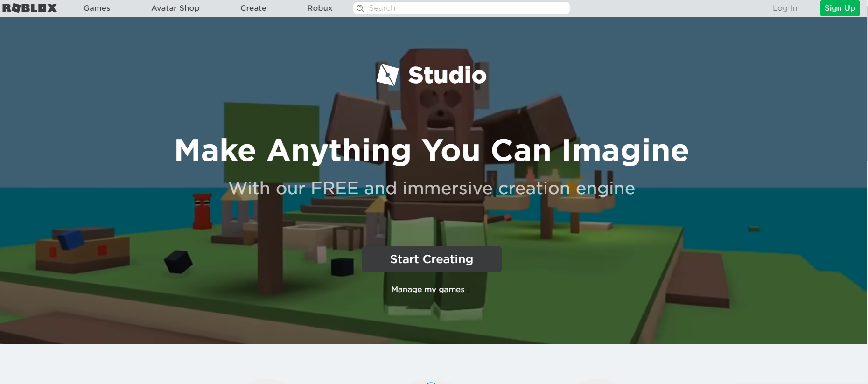The image size is (868, 384).
Task: Open the Games menu item
Action: tap(97, 8)
